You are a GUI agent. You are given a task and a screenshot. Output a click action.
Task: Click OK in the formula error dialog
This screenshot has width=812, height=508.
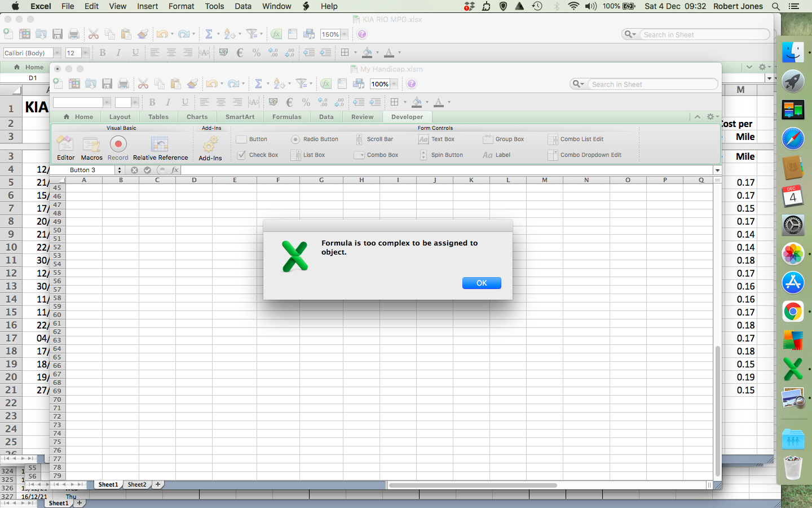(482, 283)
